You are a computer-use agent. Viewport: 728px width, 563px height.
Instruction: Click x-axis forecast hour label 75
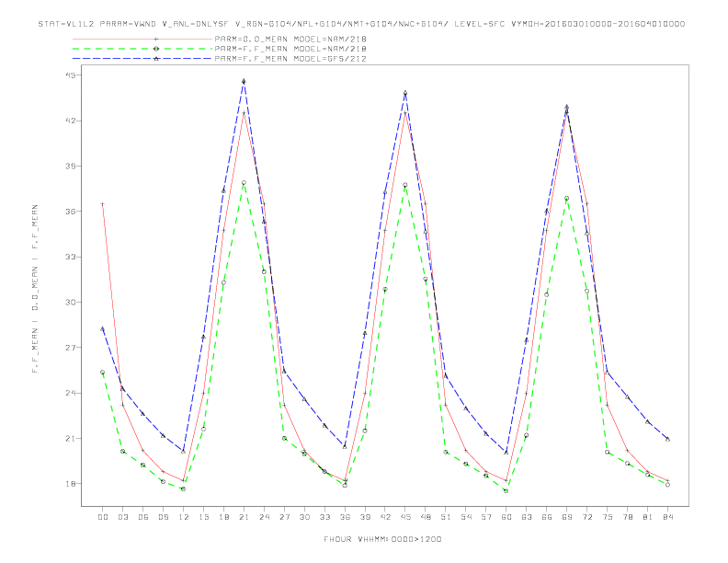(608, 517)
